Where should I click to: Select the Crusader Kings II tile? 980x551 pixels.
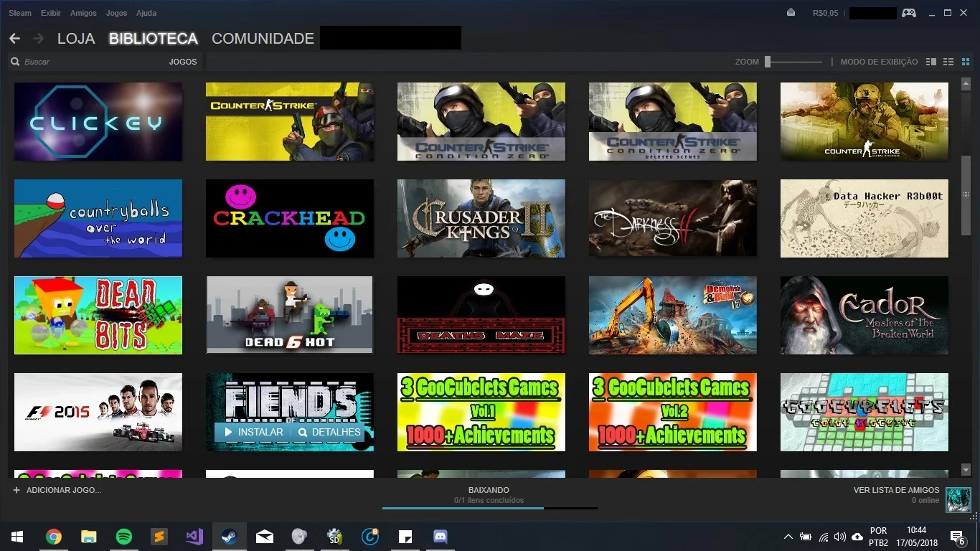(481, 218)
